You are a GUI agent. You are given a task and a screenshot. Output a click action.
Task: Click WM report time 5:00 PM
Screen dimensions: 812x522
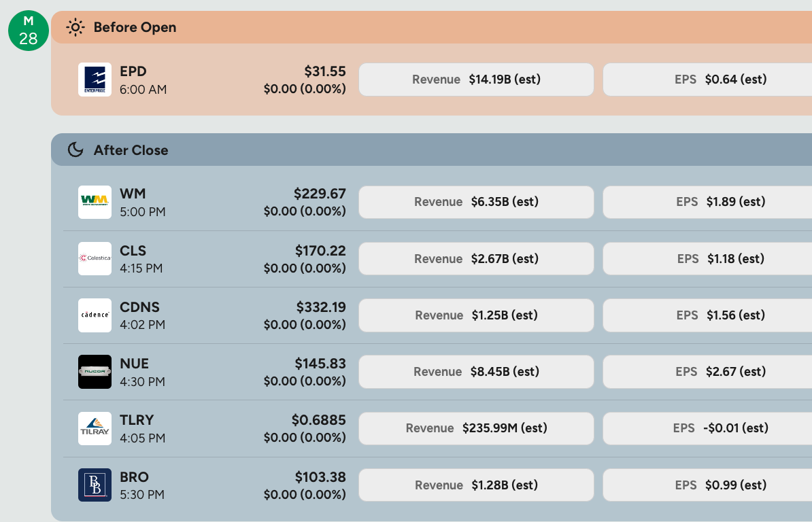142,211
